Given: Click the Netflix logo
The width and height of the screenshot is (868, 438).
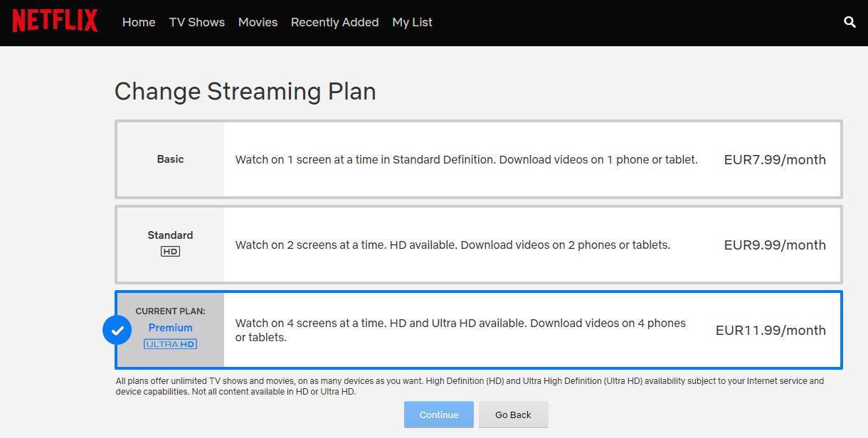Looking at the screenshot, I should (x=55, y=21).
